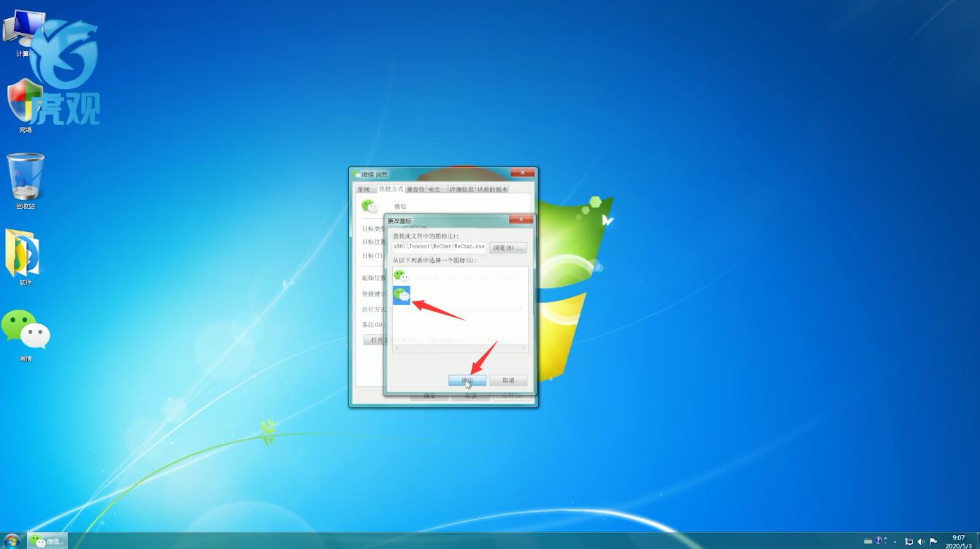Screen dimensions: 980x549
Task: Open the Windows Start menu
Action: click(12, 541)
